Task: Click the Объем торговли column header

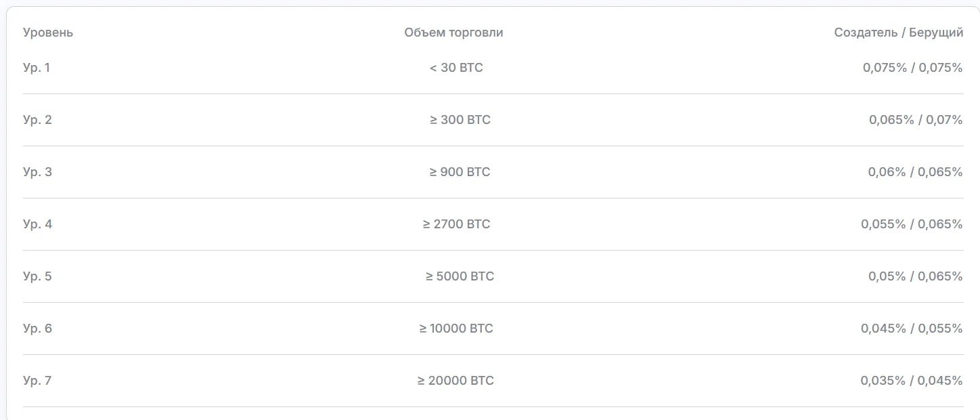Action: 453,33
